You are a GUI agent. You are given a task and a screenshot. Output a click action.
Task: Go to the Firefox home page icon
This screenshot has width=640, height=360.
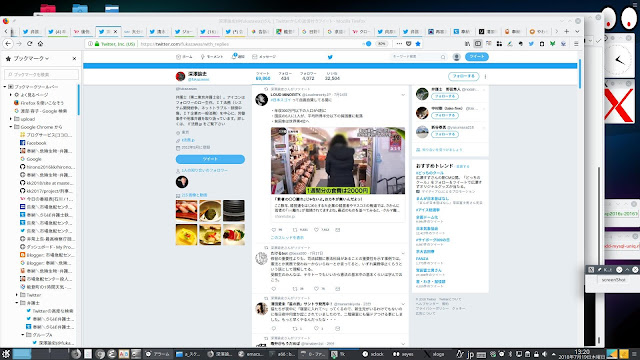pyautogui.click(x=40, y=44)
